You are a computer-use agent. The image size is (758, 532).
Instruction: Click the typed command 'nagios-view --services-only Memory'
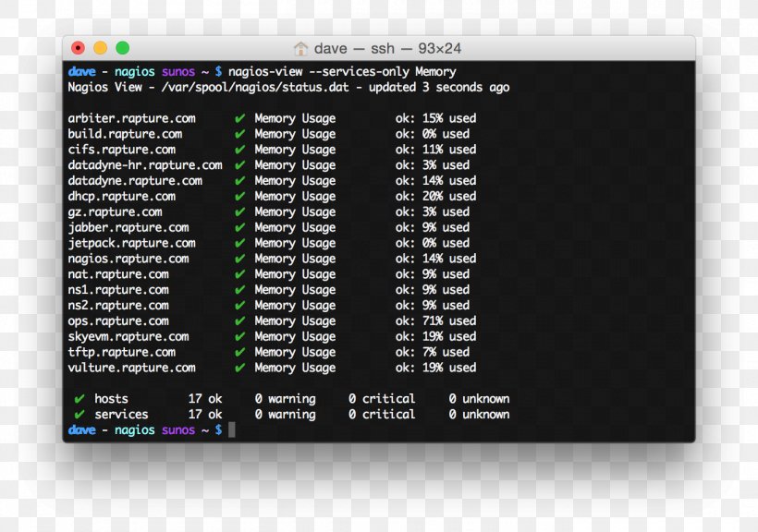[x=342, y=71]
